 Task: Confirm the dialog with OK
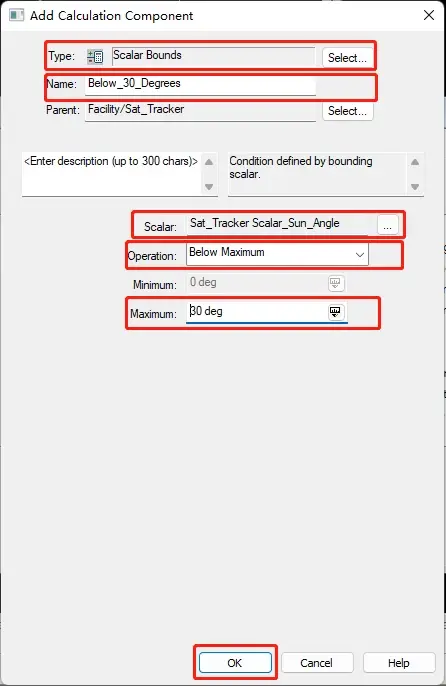pyautogui.click(x=235, y=662)
